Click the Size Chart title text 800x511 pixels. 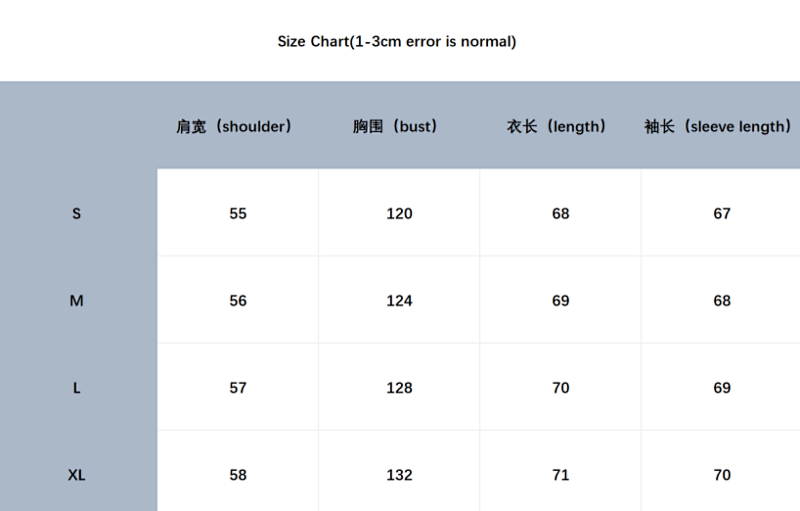point(397,41)
